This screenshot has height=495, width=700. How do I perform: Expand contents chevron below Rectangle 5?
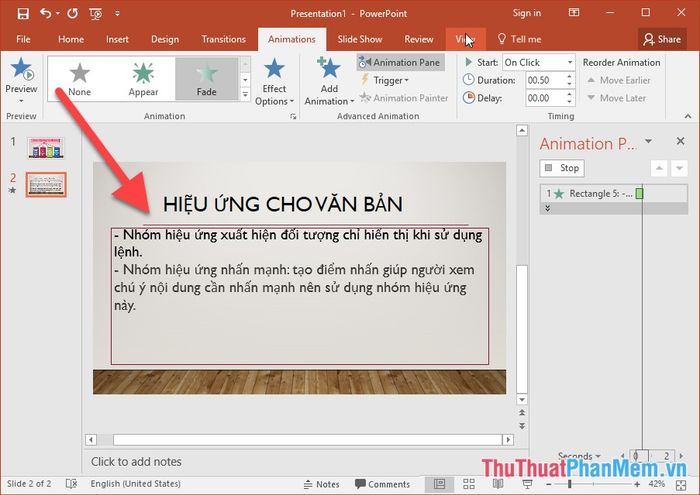click(x=547, y=208)
